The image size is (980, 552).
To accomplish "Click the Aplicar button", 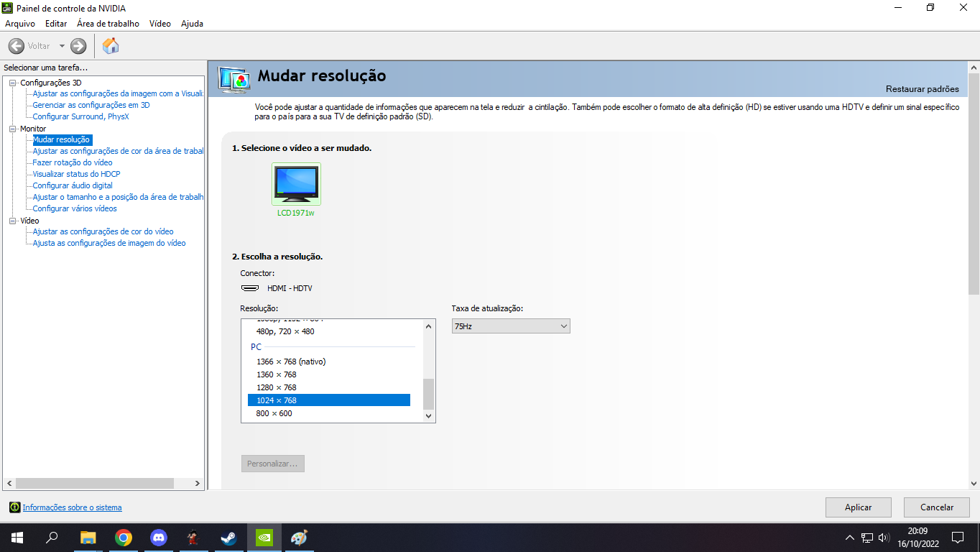I will 859,507.
